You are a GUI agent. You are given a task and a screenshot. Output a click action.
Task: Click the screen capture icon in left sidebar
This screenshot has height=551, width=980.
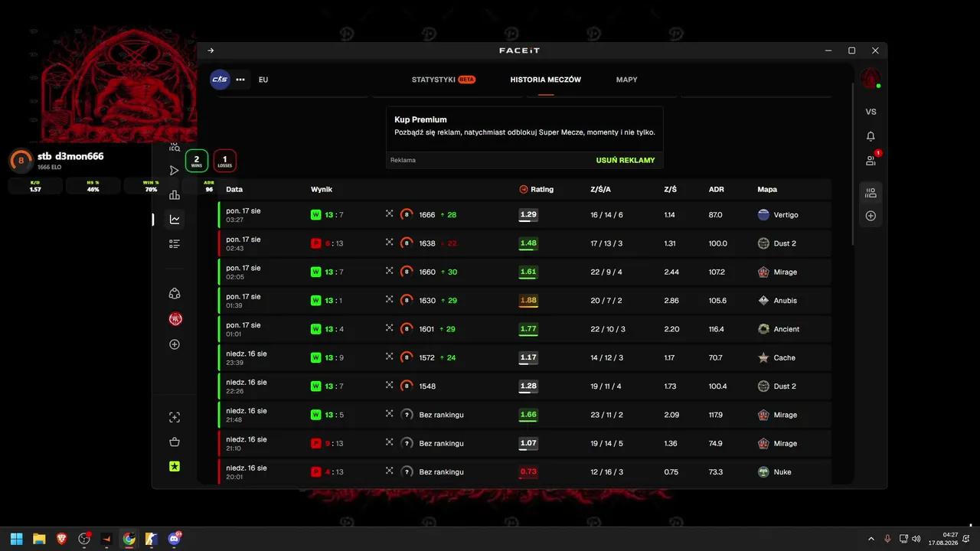pyautogui.click(x=175, y=417)
